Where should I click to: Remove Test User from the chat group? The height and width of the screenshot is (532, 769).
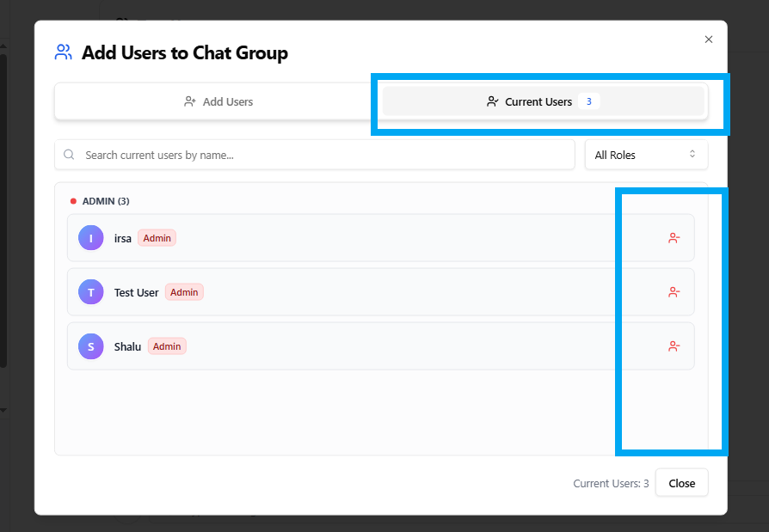(x=674, y=292)
